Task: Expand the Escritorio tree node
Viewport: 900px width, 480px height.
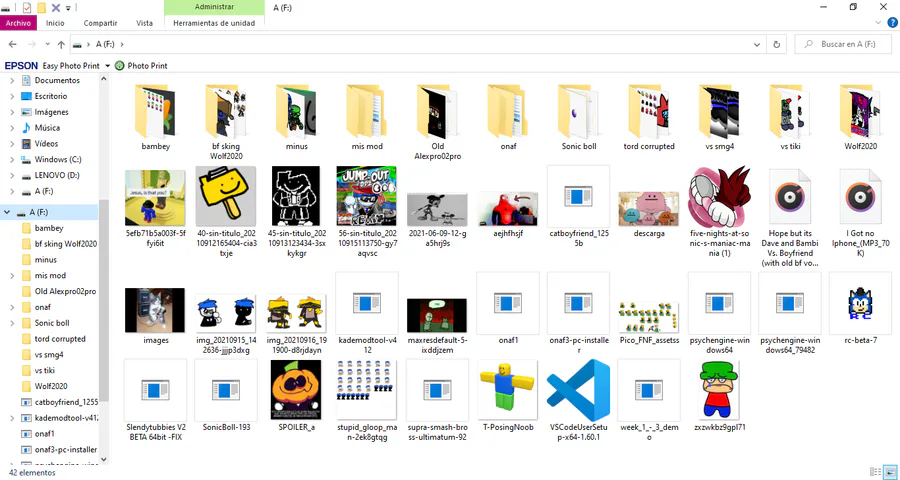Action: click(12, 96)
